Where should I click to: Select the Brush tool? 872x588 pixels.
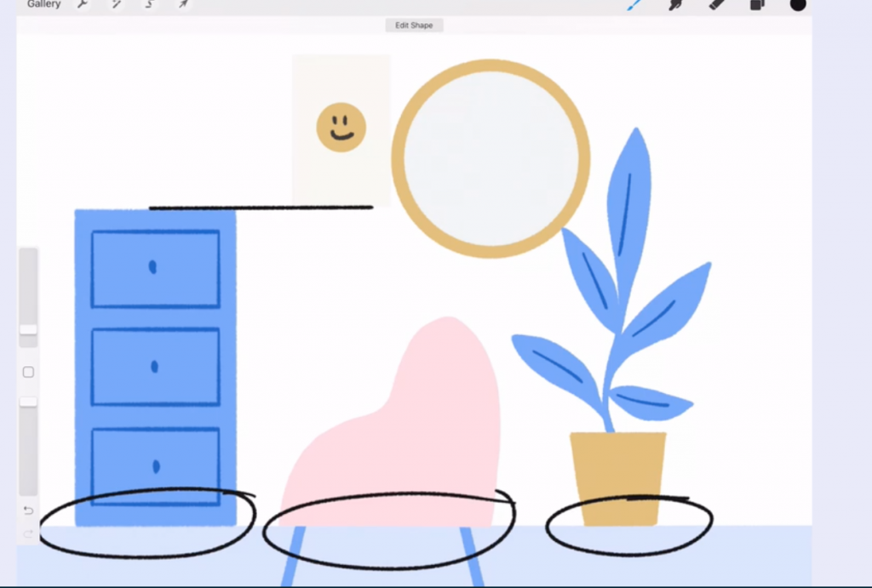pyautogui.click(x=634, y=5)
